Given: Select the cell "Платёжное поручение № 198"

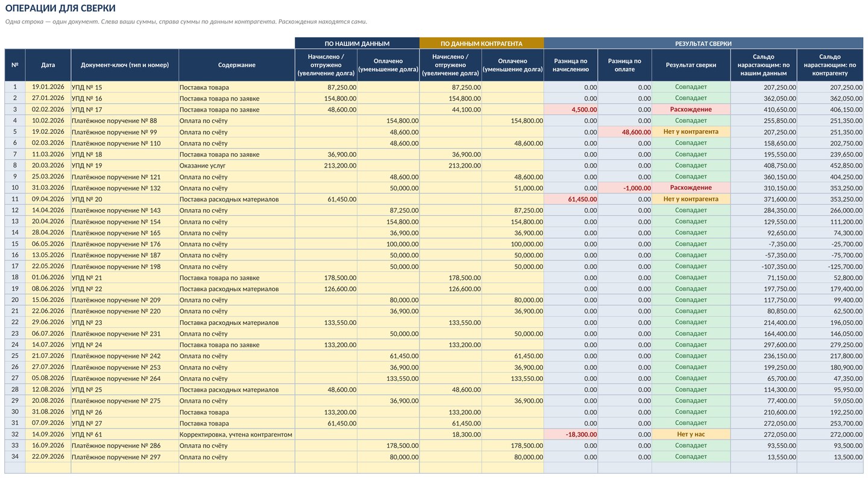Looking at the screenshot, I should pyautogui.click(x=125, y=266).
